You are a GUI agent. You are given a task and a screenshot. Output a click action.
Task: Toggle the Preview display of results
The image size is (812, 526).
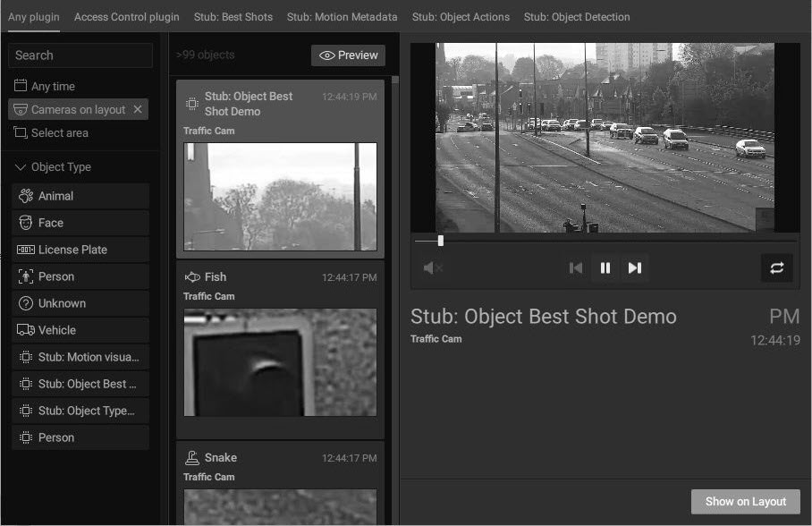click(348, 55)
